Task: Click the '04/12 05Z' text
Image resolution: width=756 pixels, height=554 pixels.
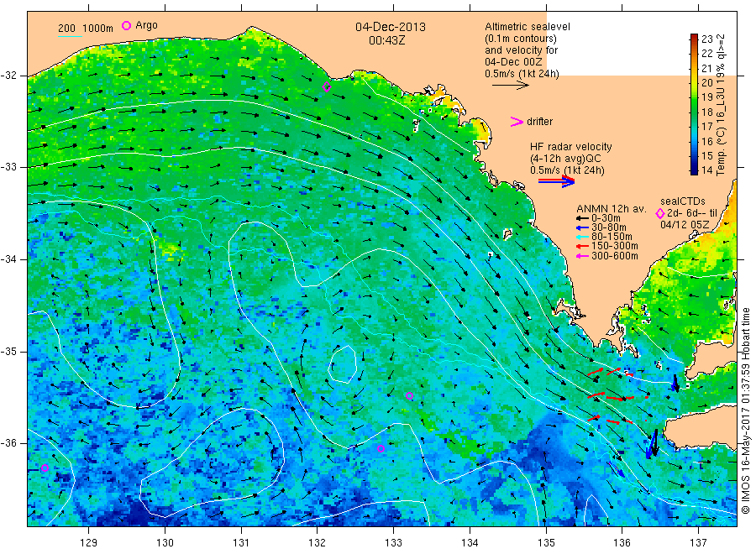Action: click(685, 225)
